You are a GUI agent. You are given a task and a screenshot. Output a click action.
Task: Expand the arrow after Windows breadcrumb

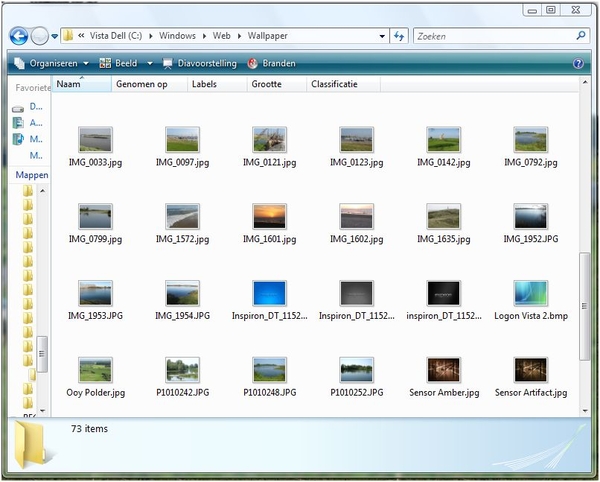204,36
